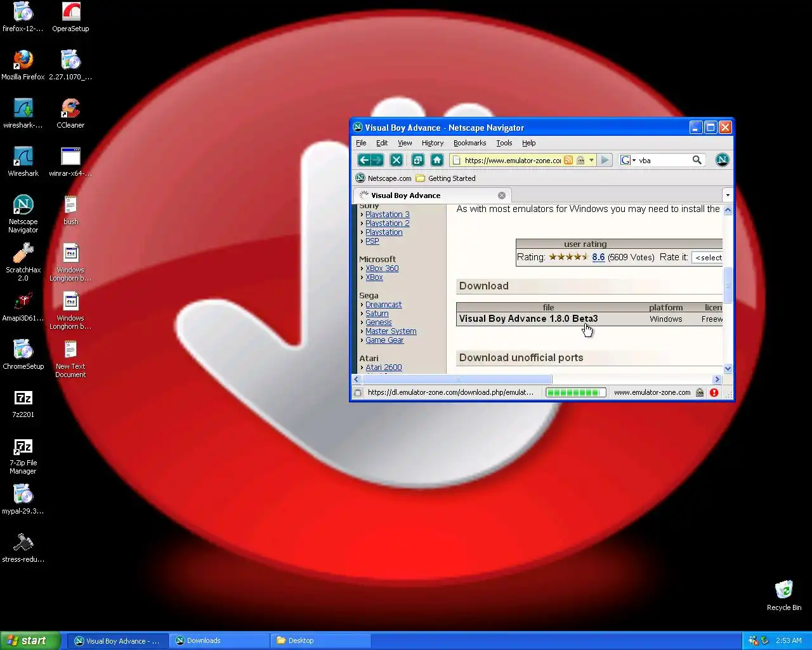Image resolution: width=812 pixels, height=650 pixels.
Task: Open the Rate it select dropdown
Action: click(x=708, y=257)
